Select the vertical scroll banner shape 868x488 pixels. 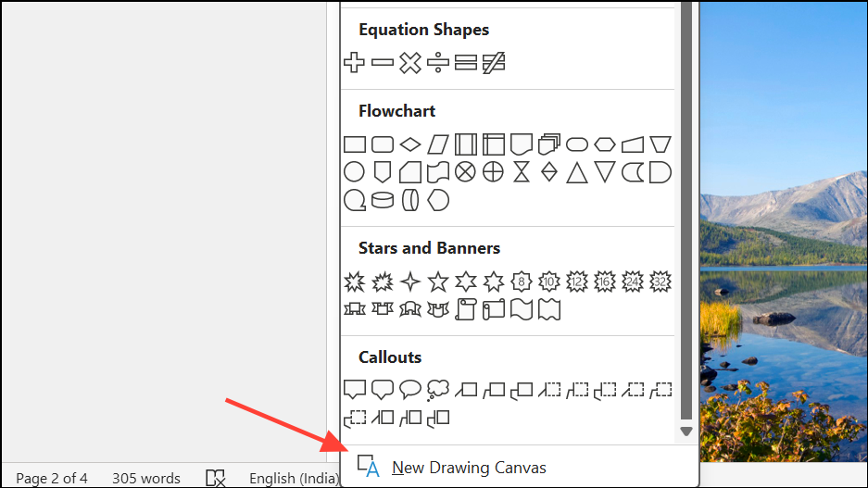466,309
